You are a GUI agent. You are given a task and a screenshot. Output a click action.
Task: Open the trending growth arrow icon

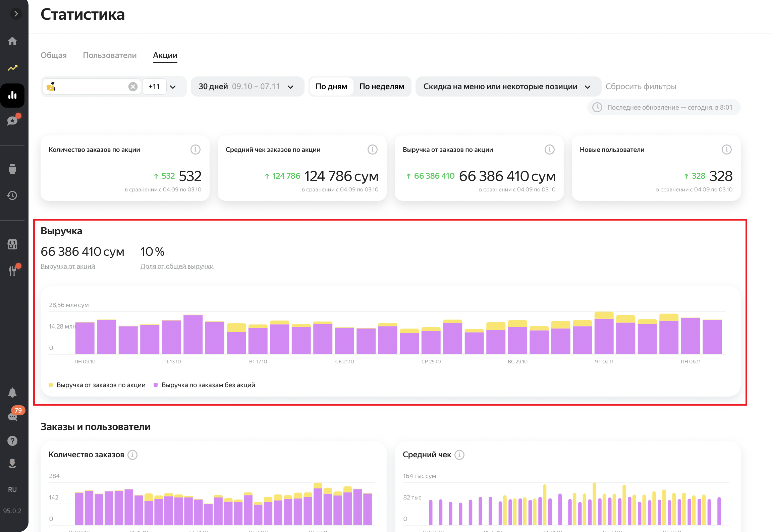(12, 68)
